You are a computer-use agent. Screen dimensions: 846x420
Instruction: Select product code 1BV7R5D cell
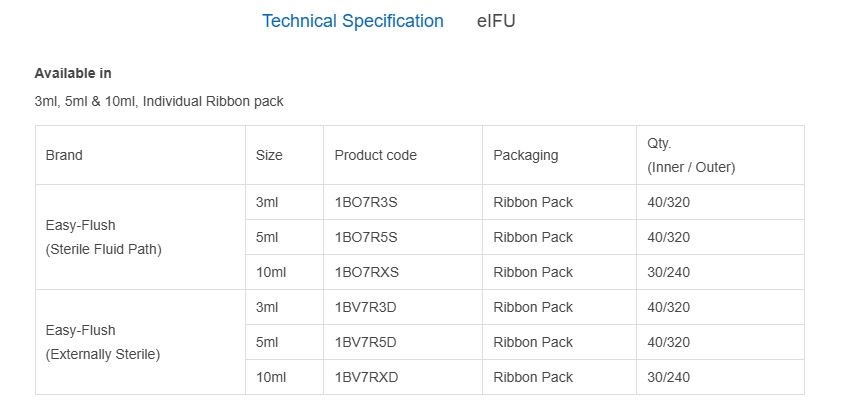pyautogui.click(x=403, y=342)
